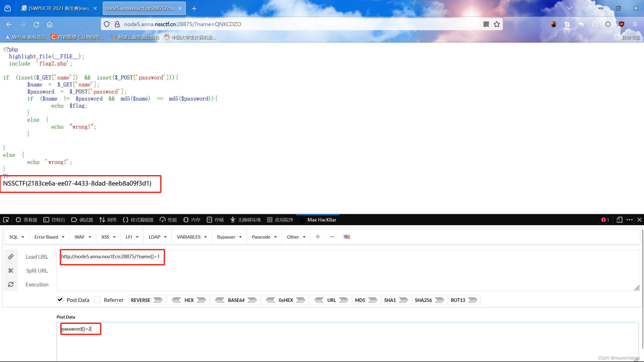Click the screenshot crop extension icon
The height and width of the screenshot is (362, 644).
567,24
